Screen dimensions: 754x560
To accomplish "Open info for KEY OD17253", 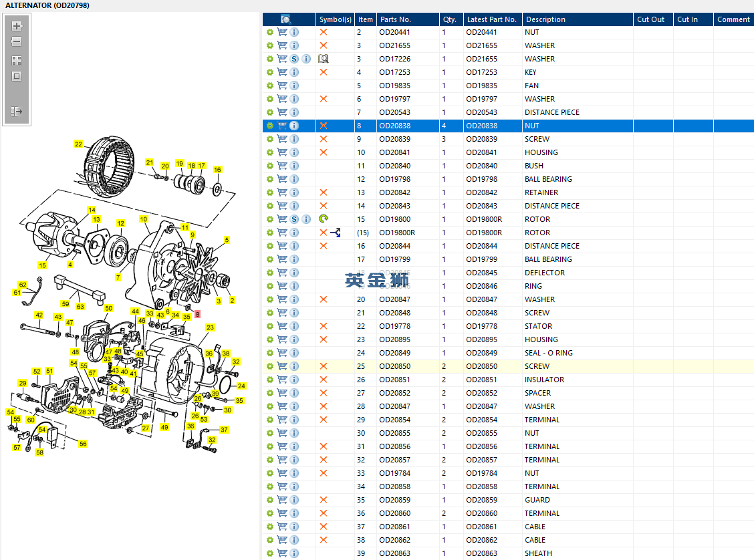I will 294,72.
